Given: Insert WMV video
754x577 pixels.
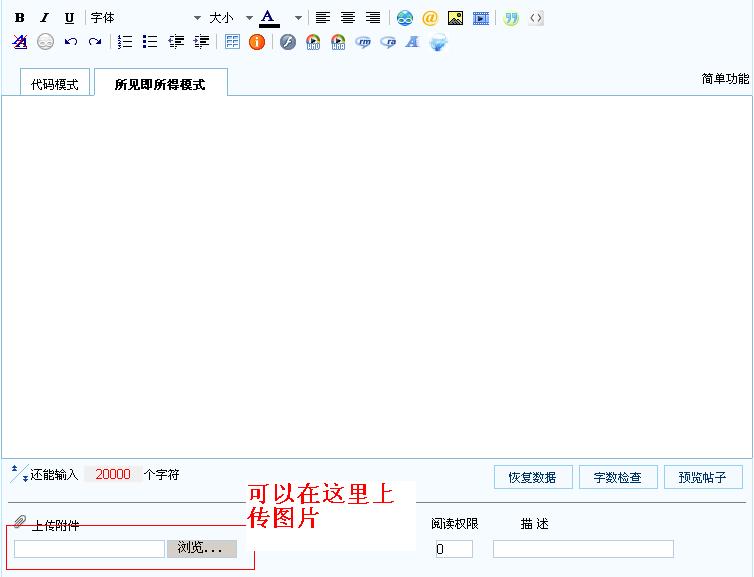Looking at the screenshot, I should click(x=313, y=42).
